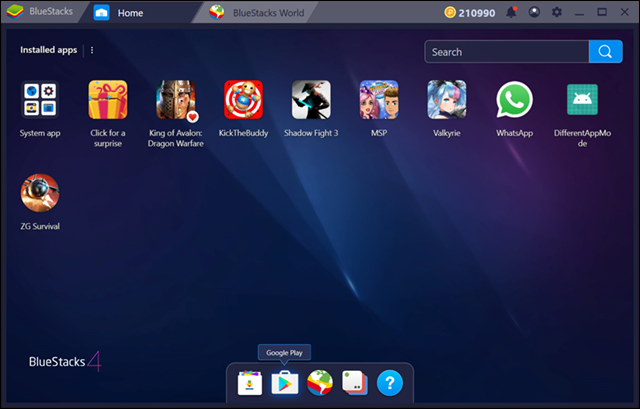Open the DifferentAppMode app
Image resolution: width=640 pixels, height=409 pixels.
(x=582, y=100)
